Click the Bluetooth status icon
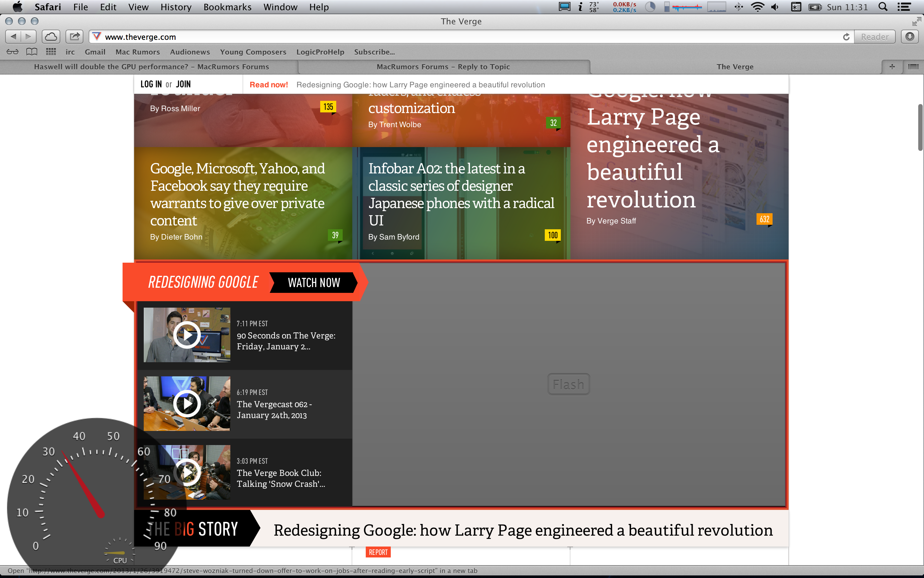 (x=739, y=7)
